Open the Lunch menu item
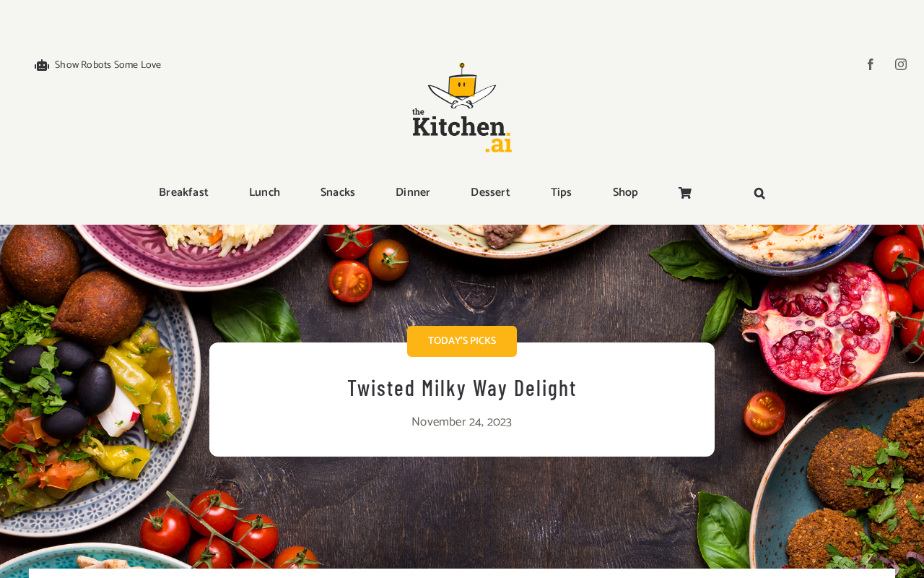The height and width of the screenshot is (578, 924). pos(264,193)
